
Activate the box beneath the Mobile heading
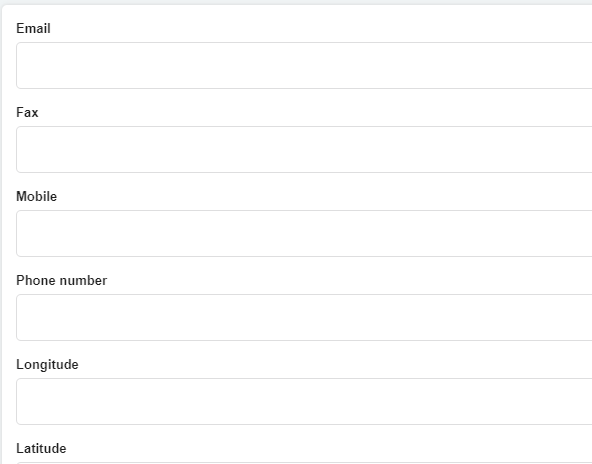[304, 233]
